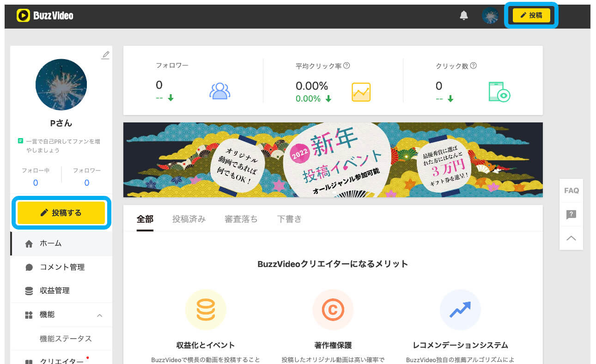Click the back-to-top arrow button
The height and width of the screenshot is (364, 596).
click(571, 238)
